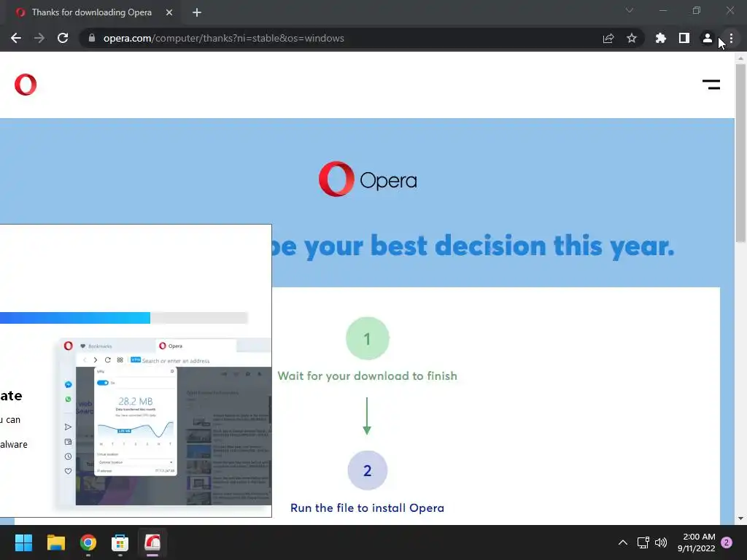Share this page using the share icon
This screenshot has height=560, width=747.
coord(608,38)
